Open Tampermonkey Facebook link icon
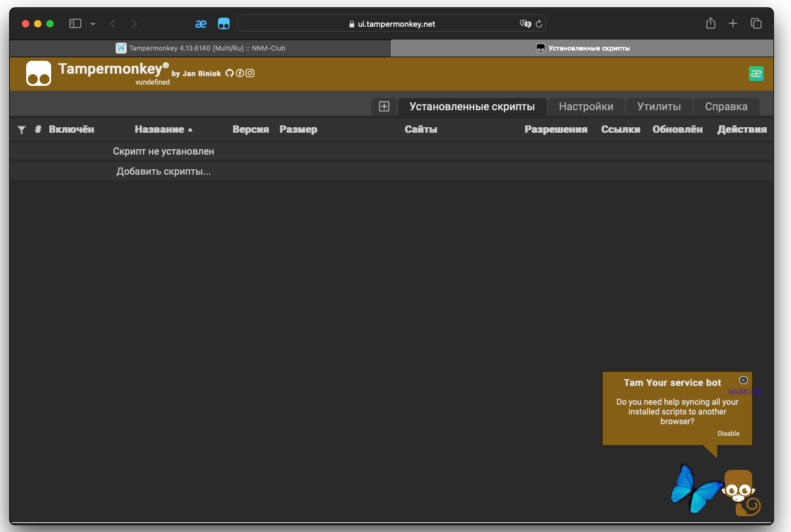Image resolution: width=791 pixels, height=532 pixels. [x=240, y=73]
